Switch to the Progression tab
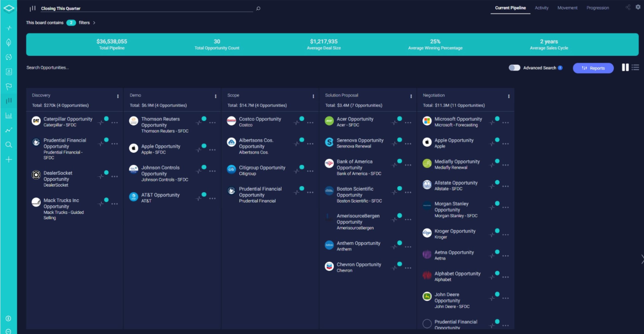Viewport: 644px width, 334px height. 598,8
